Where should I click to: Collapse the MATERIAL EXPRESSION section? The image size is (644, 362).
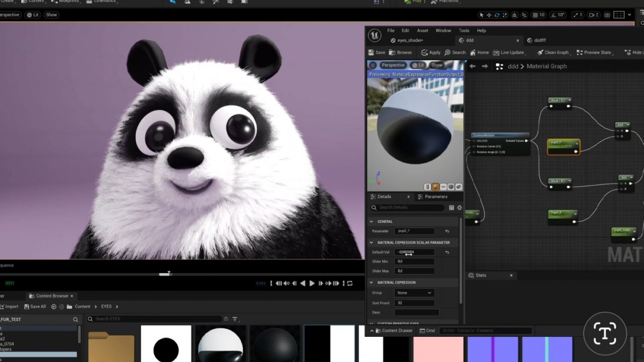coord(372,282)
